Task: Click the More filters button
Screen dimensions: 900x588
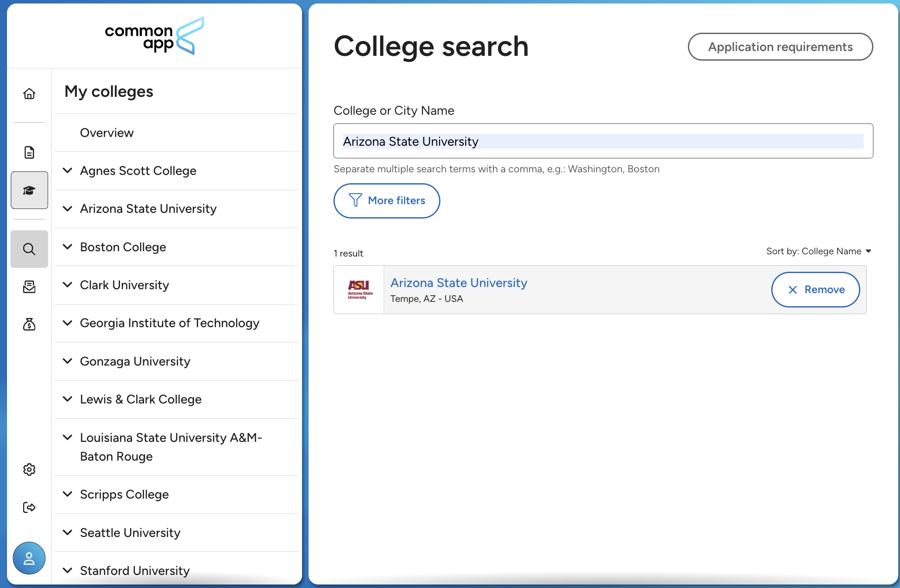Action: pyautogui.click(x=386, y=201)
